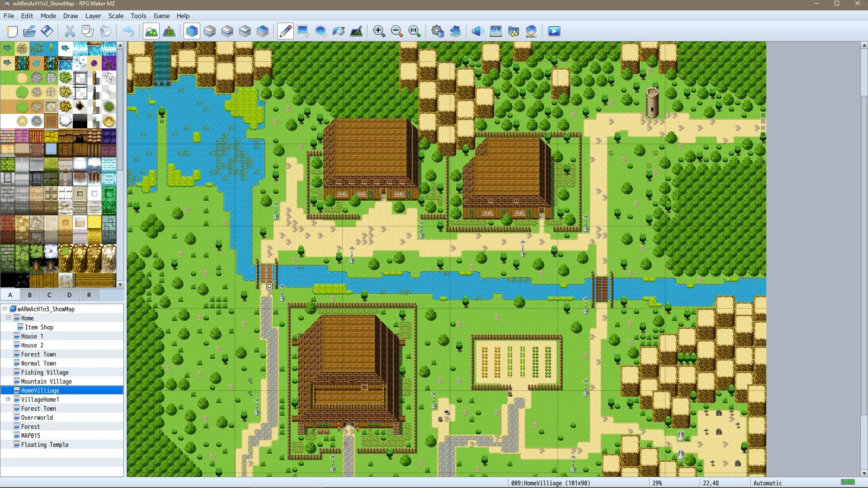
Task: Switch to tileset tab D
Action: (x=69, y=295)
